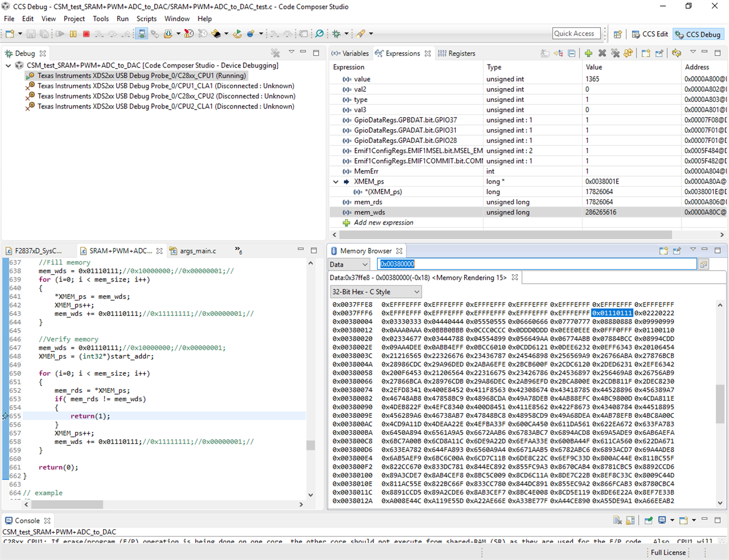Click pin console icon in Console toolbar

click(x=648, y=520)
